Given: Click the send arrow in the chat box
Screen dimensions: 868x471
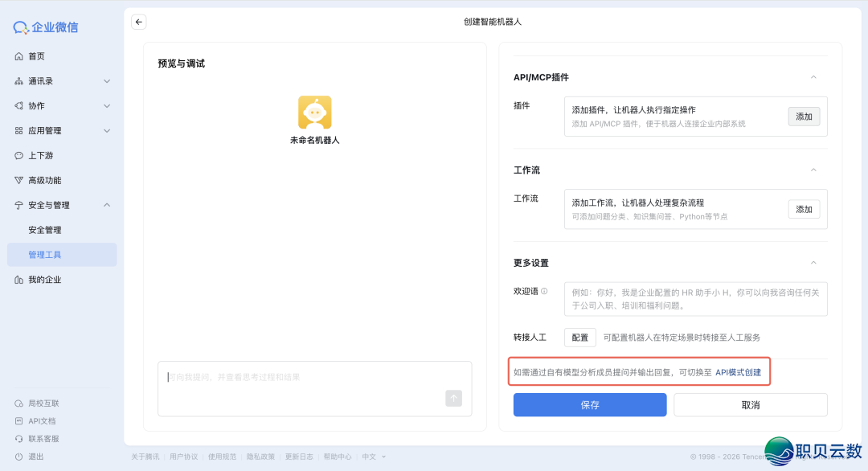Looking at the screenshot, I should [x=453, y=398].
